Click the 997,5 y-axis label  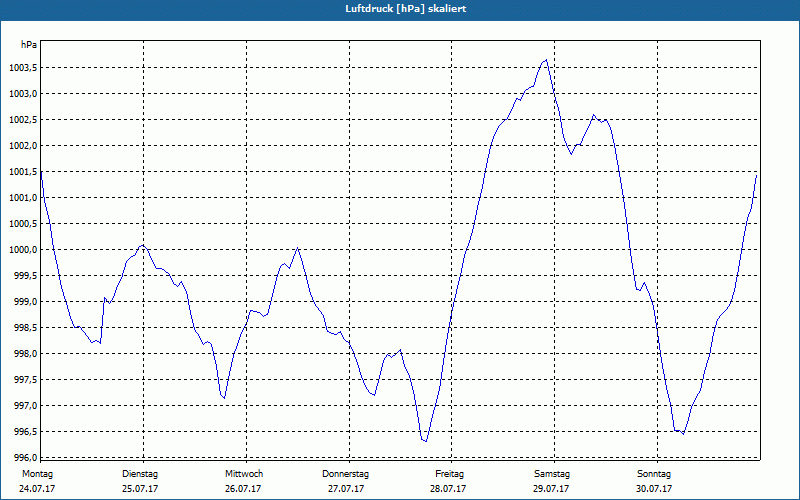pyautogui.click(x=26, y=380)
